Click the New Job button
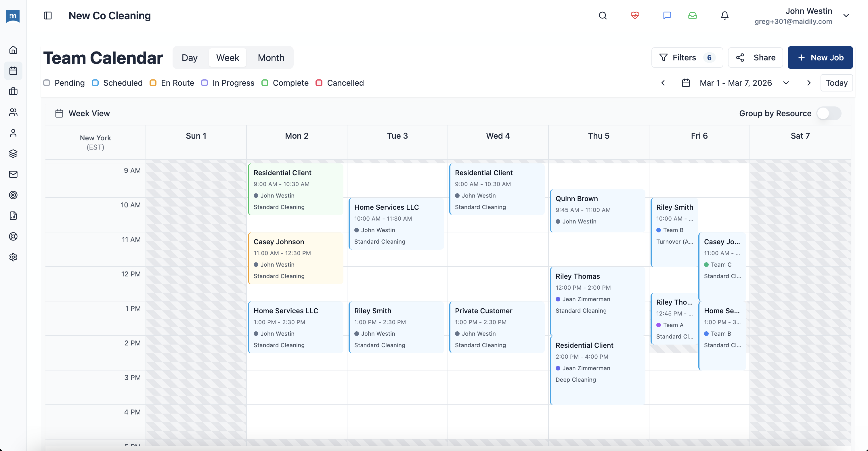Image resolution: width=868 pixels, height=451 pixels. pyautogui.click(x=820, y=57)
